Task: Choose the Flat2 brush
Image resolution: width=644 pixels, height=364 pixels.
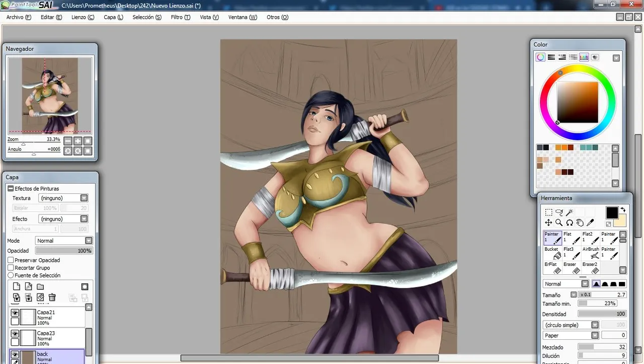Action: pos(591,237)
